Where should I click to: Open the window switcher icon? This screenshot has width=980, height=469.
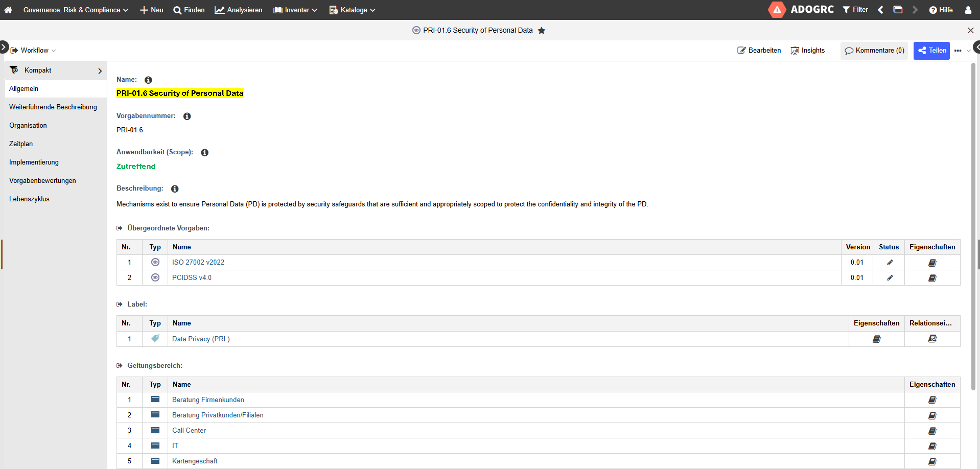point(898,10)
